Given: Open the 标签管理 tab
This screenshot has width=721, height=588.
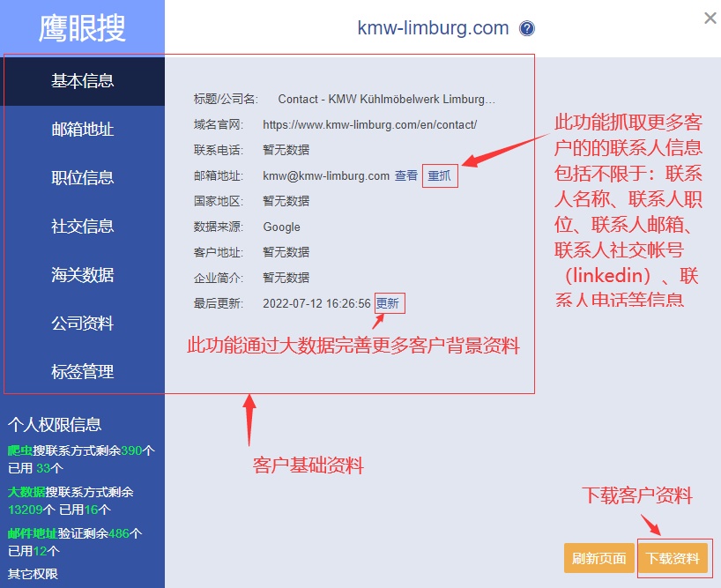Looking at the screenshot, I should [x=83, y=372].
